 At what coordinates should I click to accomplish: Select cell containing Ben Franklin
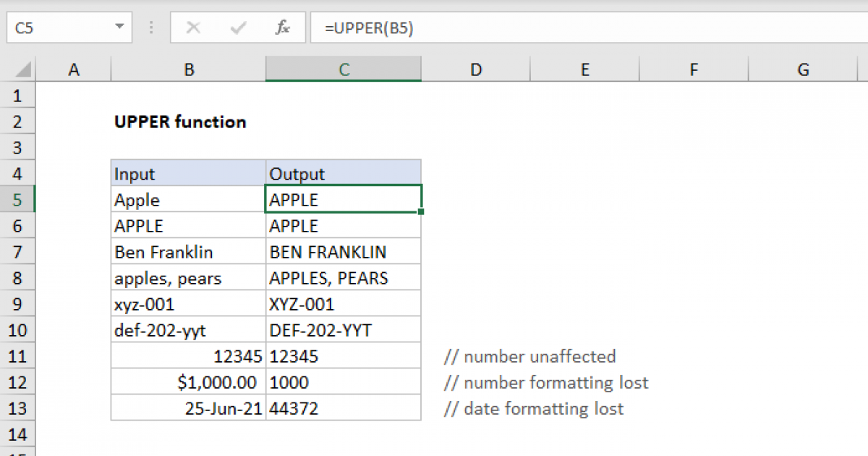tap(188, 252)
